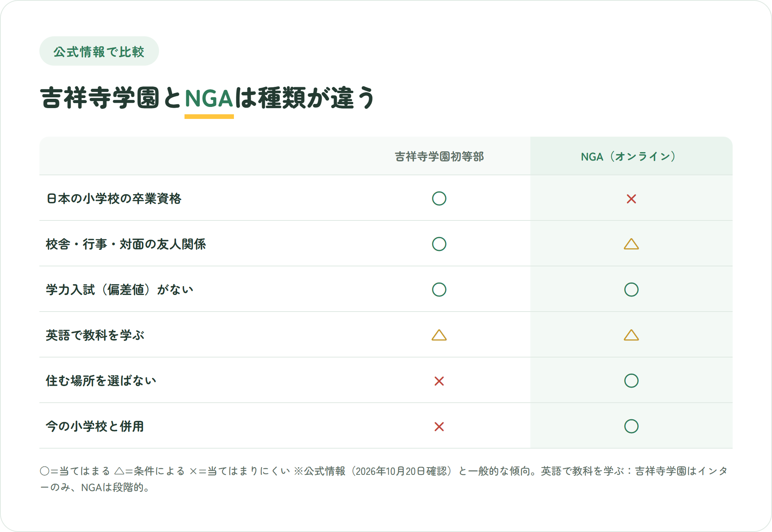Click the footnote legend starting with ○＝当てはまる
772x532 pixels.
pyautogui.click(x=384, y=479)
